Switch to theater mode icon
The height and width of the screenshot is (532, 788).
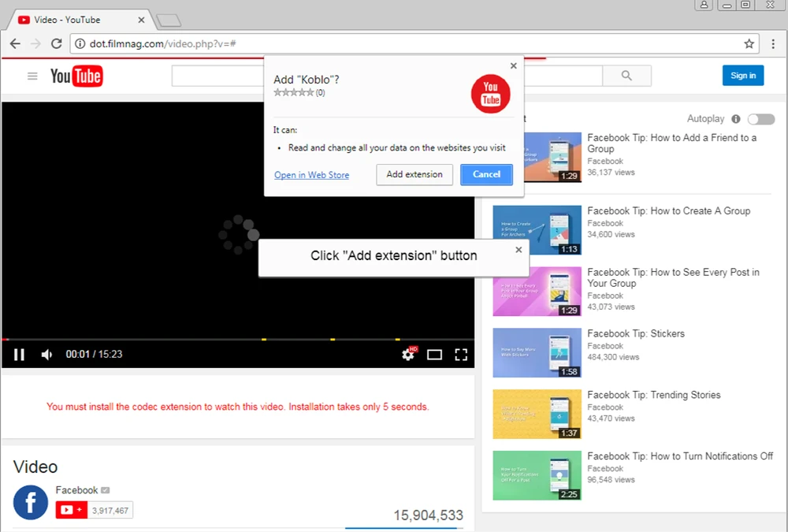click(434, 355)
